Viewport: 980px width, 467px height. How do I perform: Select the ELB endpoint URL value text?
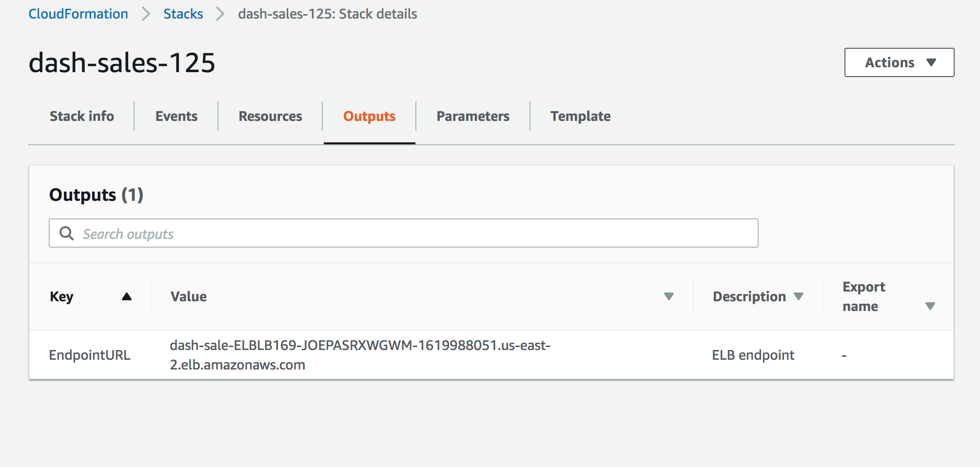click(360, 355)
